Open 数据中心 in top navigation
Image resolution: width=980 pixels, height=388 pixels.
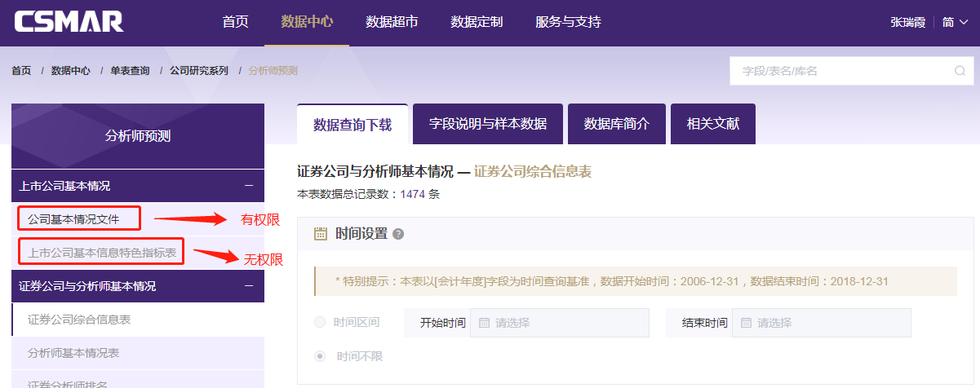pyautogui.click(x=307, y=22)
